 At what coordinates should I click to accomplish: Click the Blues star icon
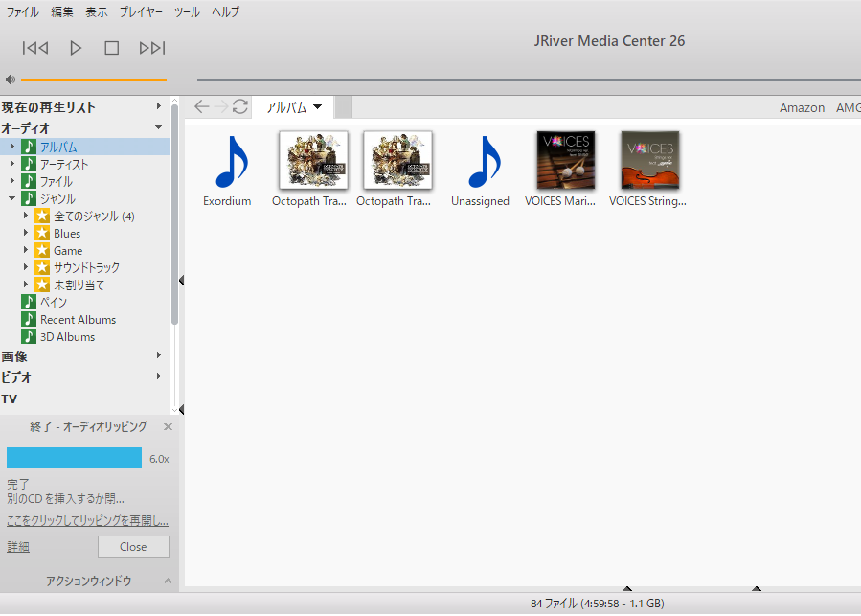(x=42, y=233)
